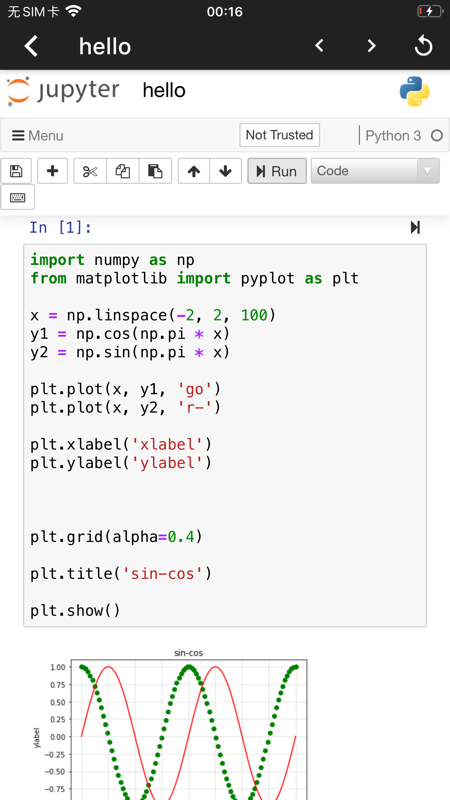Cut selected cell with scissors icon
The width and height of the screenshot is (450, 800).
[90, 171]
